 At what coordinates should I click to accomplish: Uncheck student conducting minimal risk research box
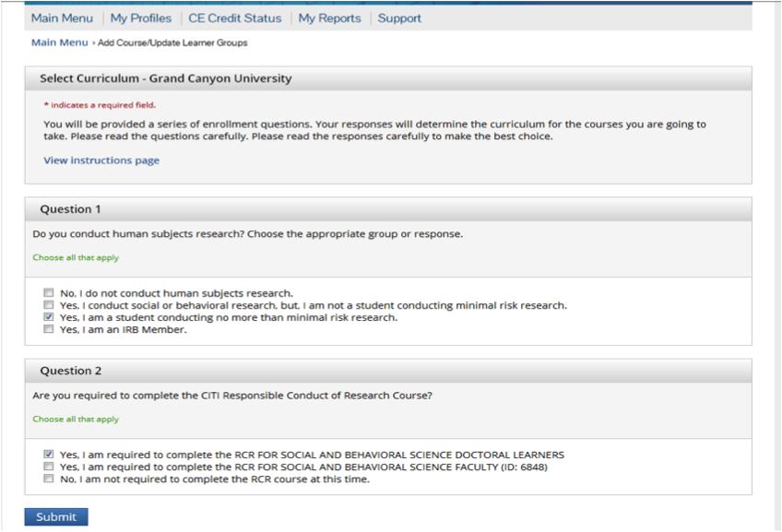(x=48, y=317)
